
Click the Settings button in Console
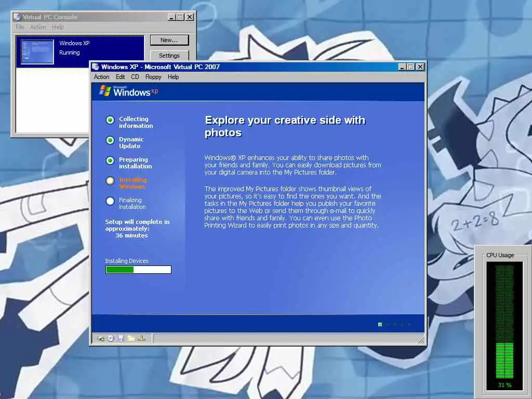pos(169,56)
